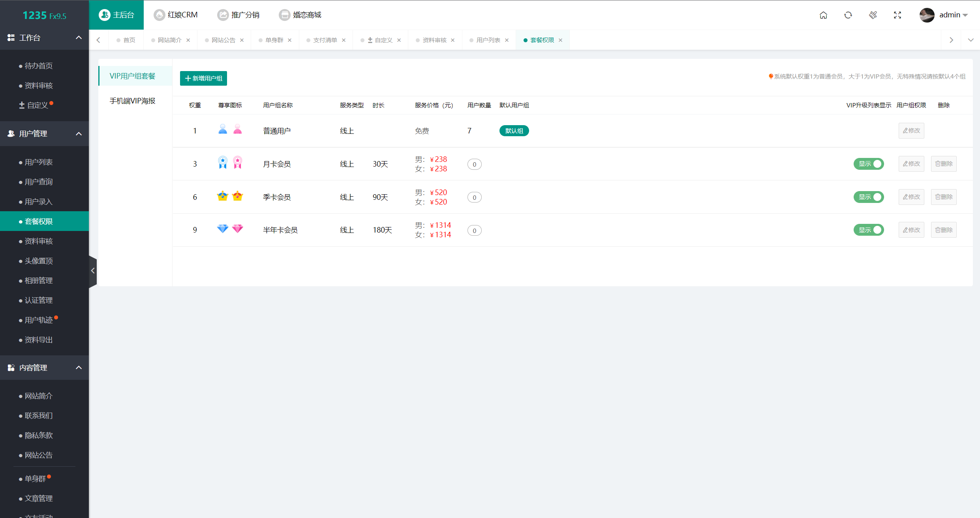Toggle 显示 switch for 季卡会员
Image resolution: width=980 pixels, height=518 pixels.
point(869,197)
